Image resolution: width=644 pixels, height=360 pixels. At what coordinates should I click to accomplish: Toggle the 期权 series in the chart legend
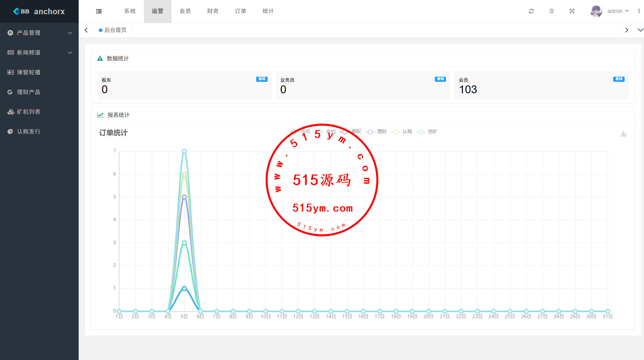[351, 132]
